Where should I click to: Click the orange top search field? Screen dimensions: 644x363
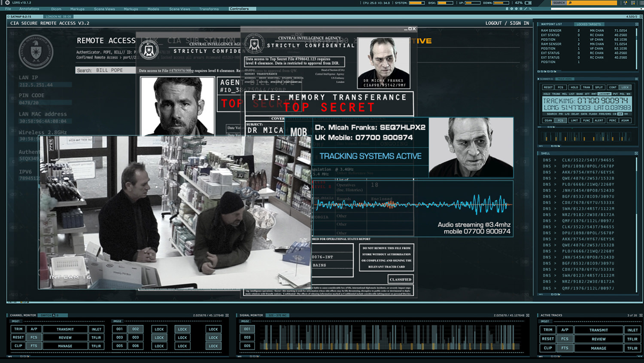pyautogui.click(x=592, y=3)
